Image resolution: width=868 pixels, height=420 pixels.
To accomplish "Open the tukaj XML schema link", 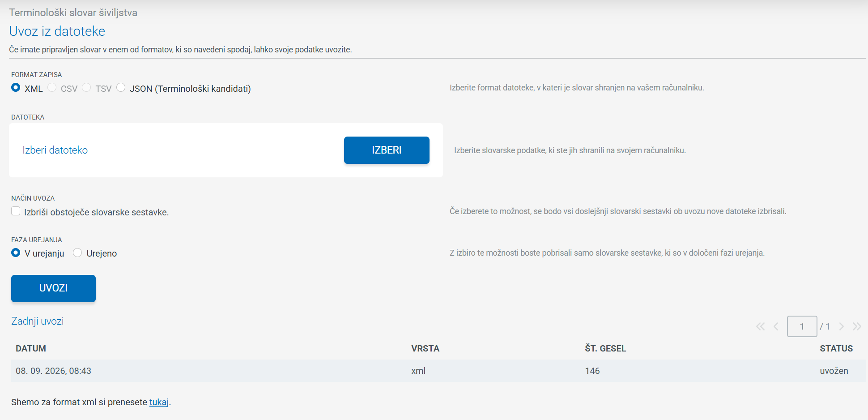I will click(159, 402).
